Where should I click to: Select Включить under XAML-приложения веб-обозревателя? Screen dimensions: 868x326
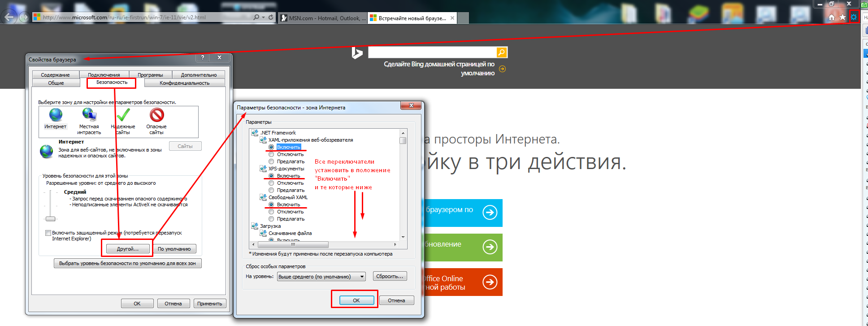pos(271,147)
